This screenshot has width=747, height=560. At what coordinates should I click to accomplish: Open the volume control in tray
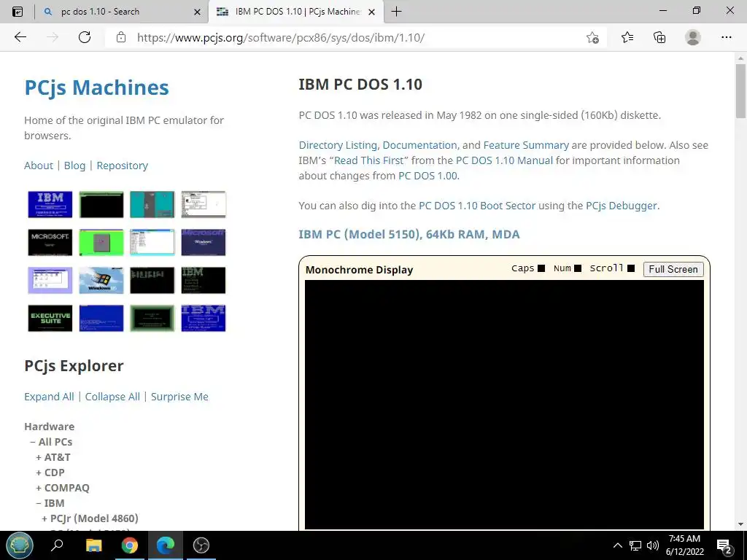[x=653, y=545]
